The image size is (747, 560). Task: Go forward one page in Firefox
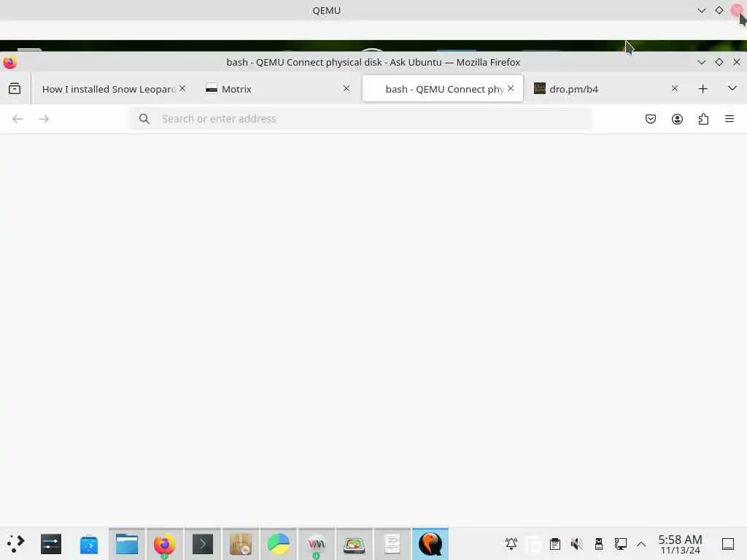coord(44,119)
